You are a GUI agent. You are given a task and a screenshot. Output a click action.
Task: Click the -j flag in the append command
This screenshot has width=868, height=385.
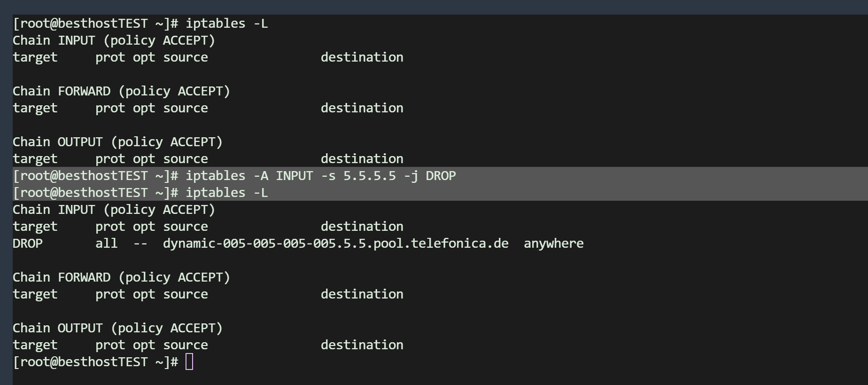411,176
